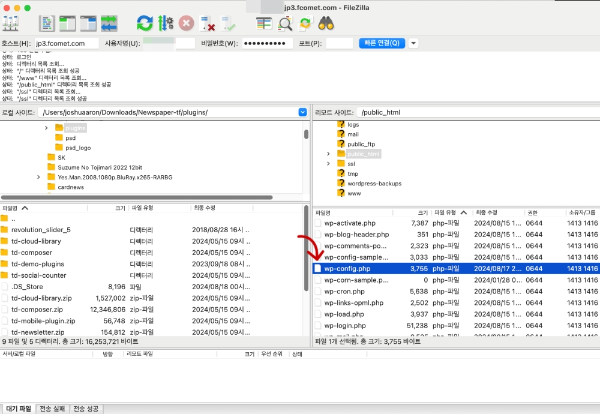Cancel the current operation

[186, 24]
